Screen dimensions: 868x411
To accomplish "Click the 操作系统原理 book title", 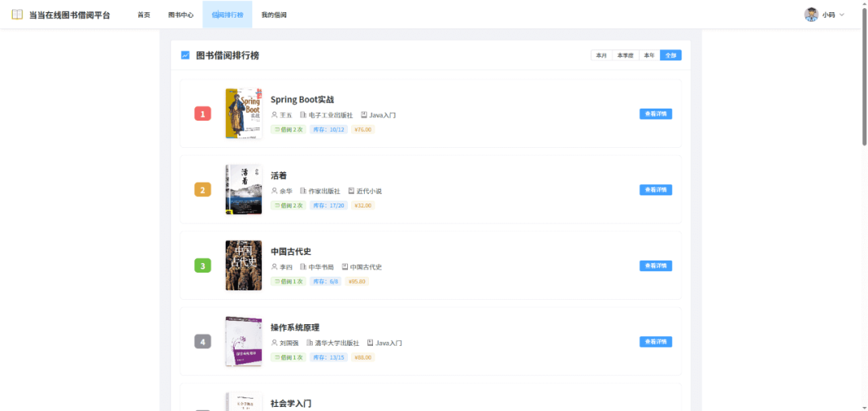I will pos(295,327).
